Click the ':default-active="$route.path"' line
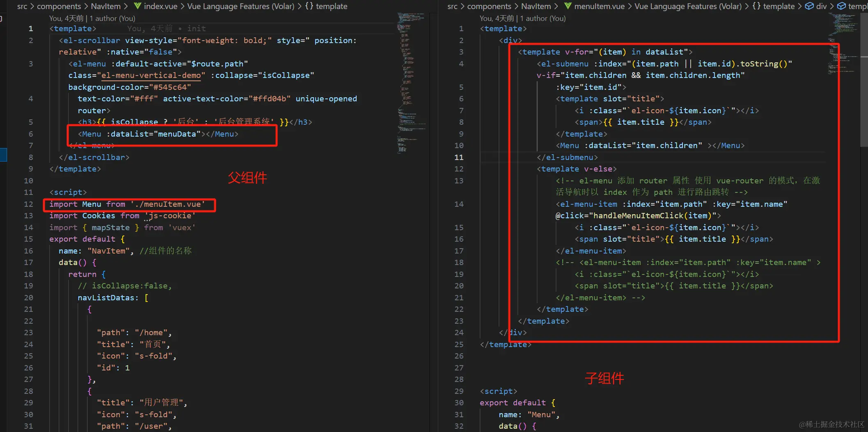The image size is (868, 432). (158, 64)
